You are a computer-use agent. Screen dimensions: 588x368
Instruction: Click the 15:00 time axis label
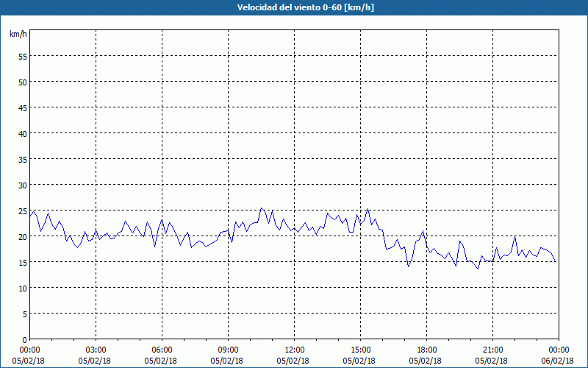pyautogui.click(x=360, y=350)
